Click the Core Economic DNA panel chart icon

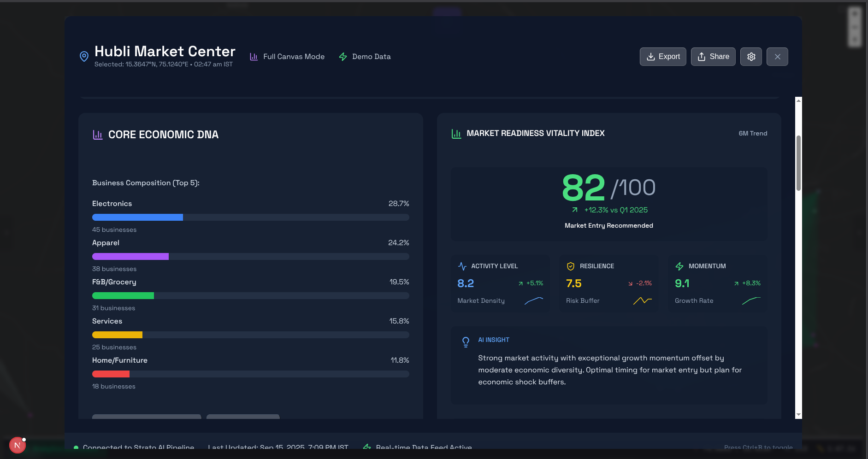pos(97,134)
